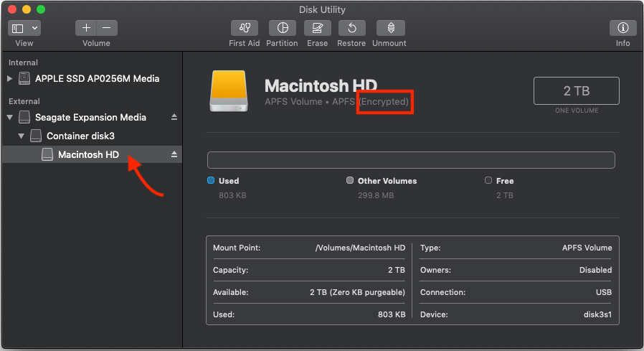Screen dimensions: 644x351
Task: Click the yellow minimize window button
Action: [x=27, y=9]
